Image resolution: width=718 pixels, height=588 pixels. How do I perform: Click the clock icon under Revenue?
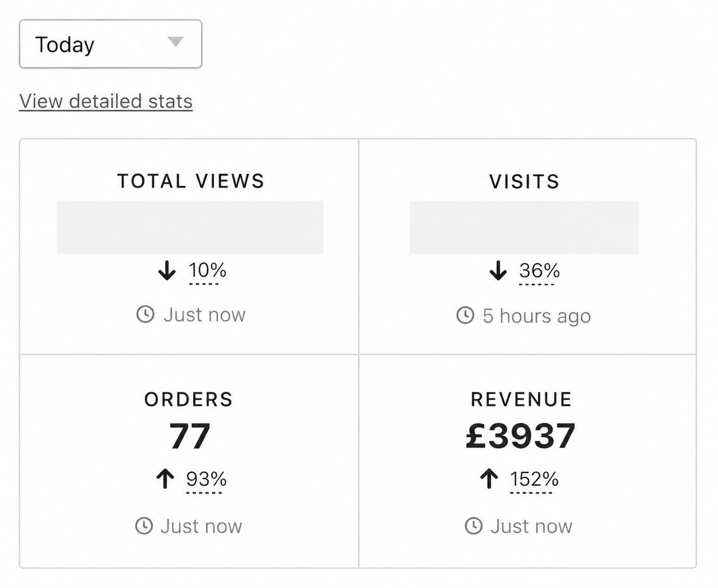tap(473, 526)
